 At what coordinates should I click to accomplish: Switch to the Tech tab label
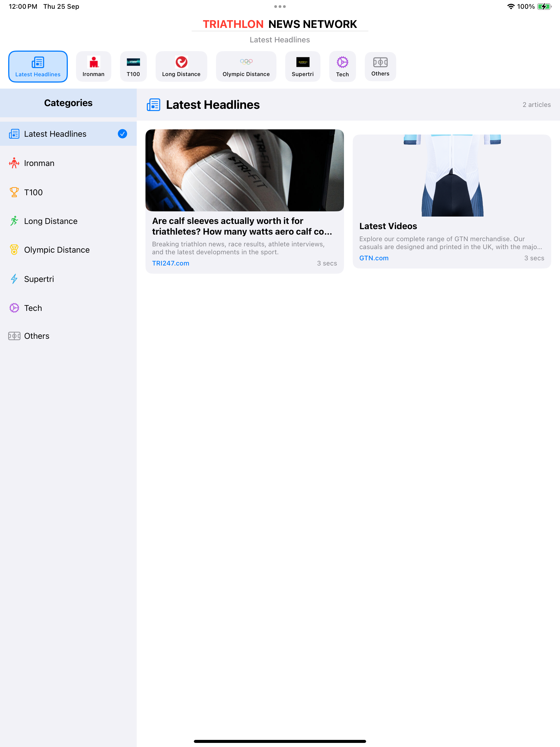[x=343, y=74]
